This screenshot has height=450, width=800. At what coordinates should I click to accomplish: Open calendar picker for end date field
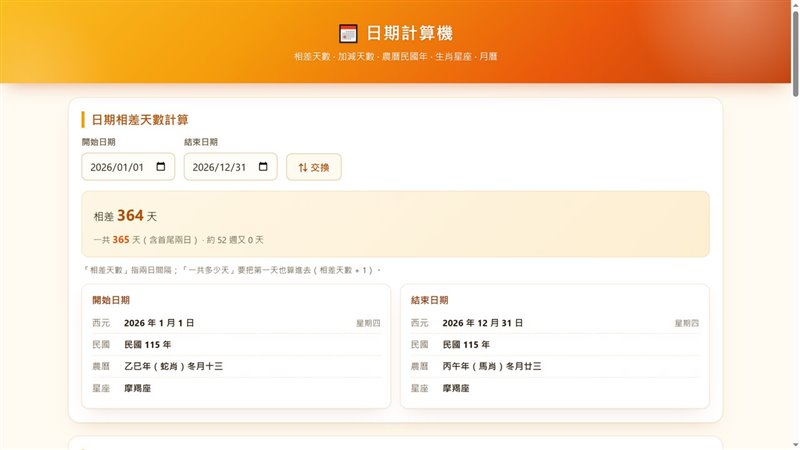[x=263, y=167]
